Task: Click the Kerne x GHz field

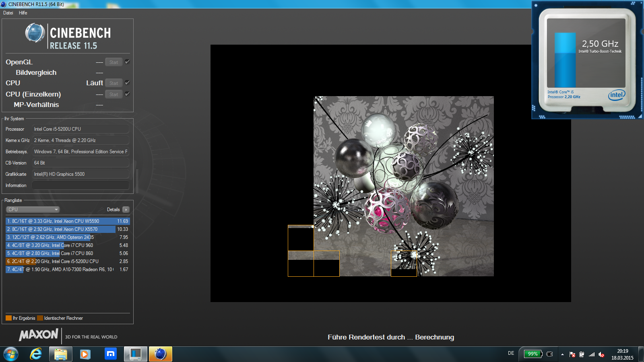Action: coord(80,140)
